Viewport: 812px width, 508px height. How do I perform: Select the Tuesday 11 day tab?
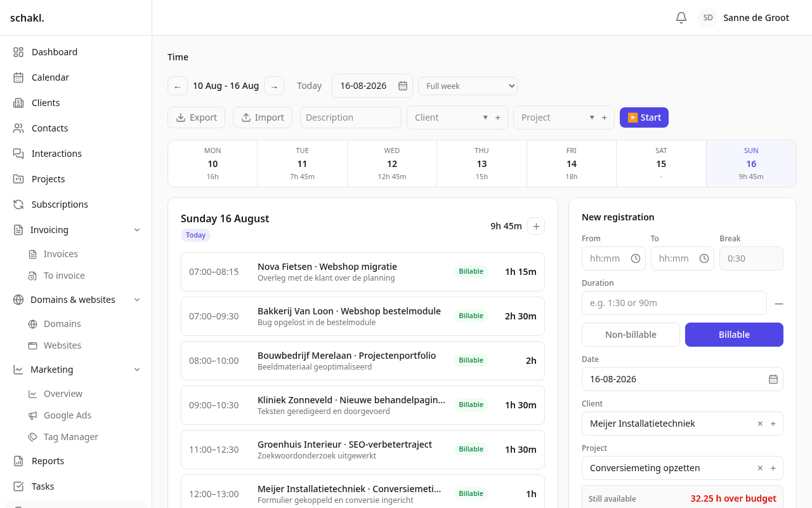pos(303,164)
